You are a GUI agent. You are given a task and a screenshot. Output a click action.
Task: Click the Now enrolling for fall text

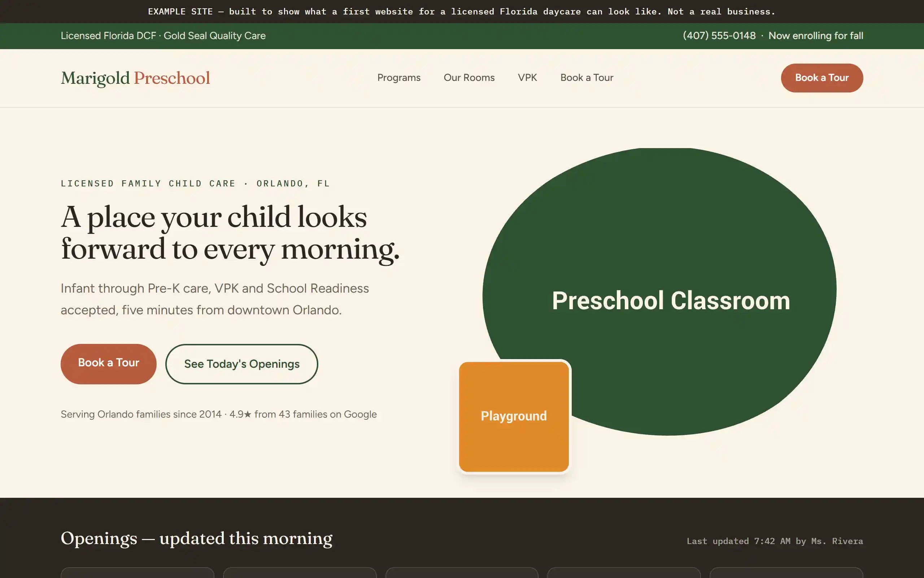pos(816,35)
